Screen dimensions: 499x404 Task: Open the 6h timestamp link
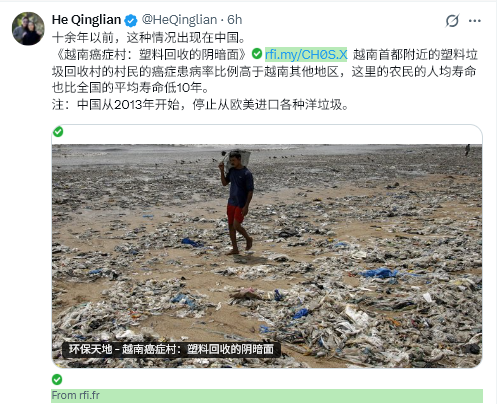tap(235, 20)
